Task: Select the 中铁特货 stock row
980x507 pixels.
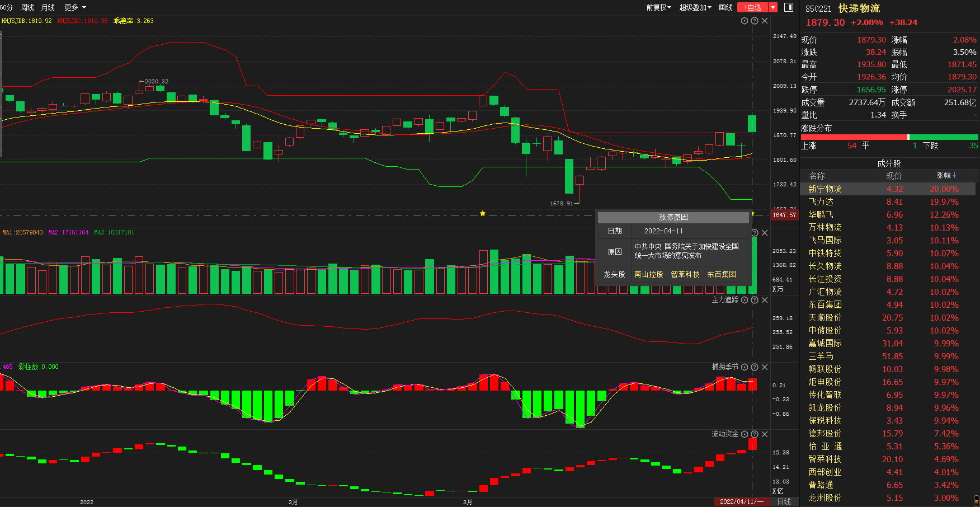Action: tap(888, 253)
